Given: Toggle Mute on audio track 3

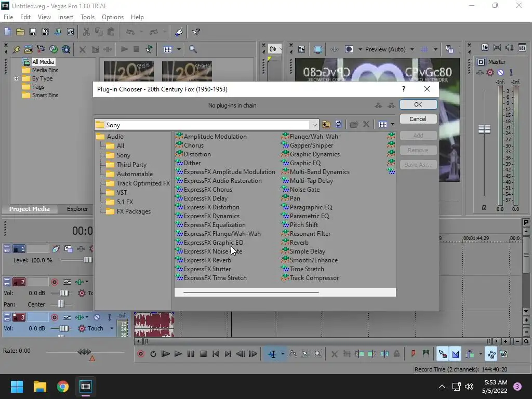Looking at the screenshot, I should click(97, 317).
